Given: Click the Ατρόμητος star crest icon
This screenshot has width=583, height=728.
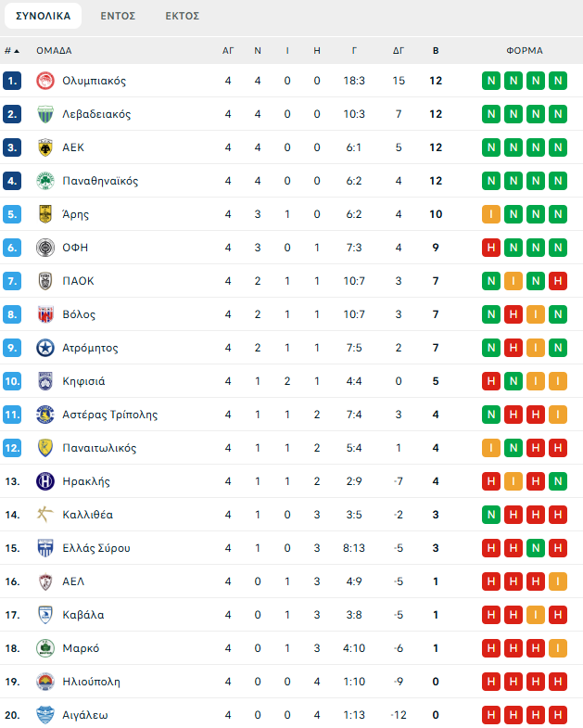Looking at the screenshot, I should [x=44, y=348].
